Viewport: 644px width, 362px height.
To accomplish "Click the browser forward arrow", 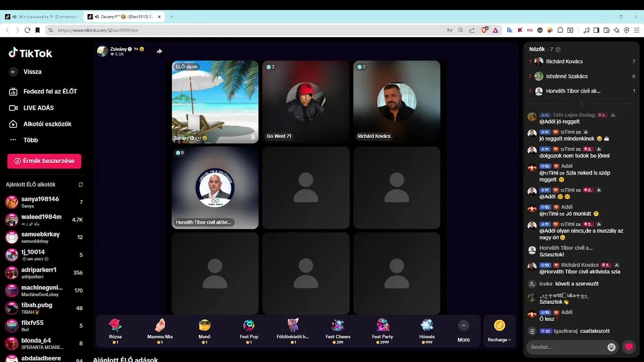I will pos(17,30).
